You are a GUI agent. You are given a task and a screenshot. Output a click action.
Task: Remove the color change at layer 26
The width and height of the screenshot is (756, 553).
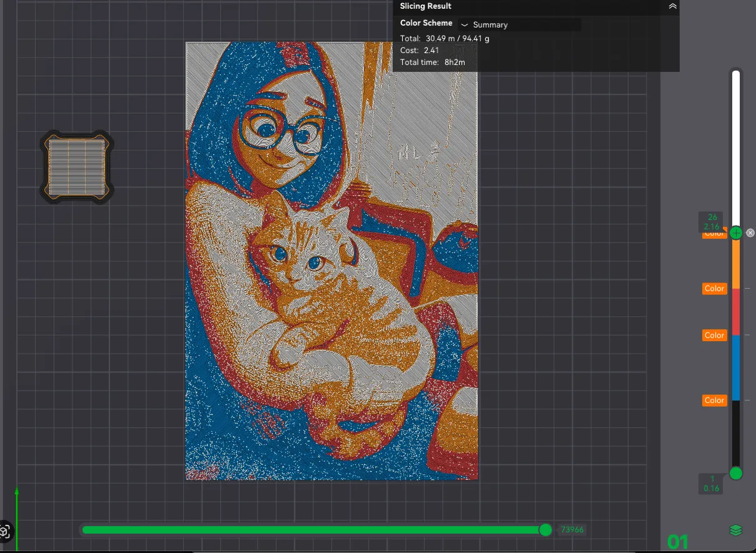(750, 233)
